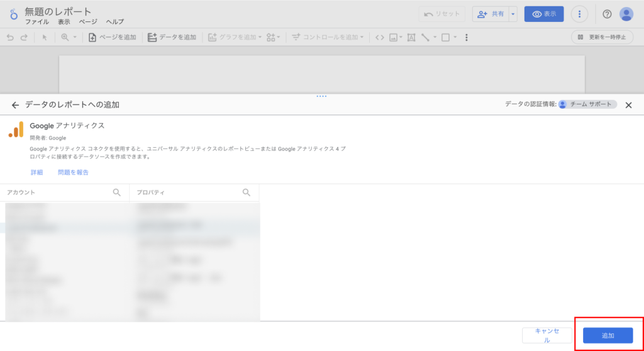644x351 pixels.
Task: Click the 問題を報告 link
Action: [x=73, y=172]
